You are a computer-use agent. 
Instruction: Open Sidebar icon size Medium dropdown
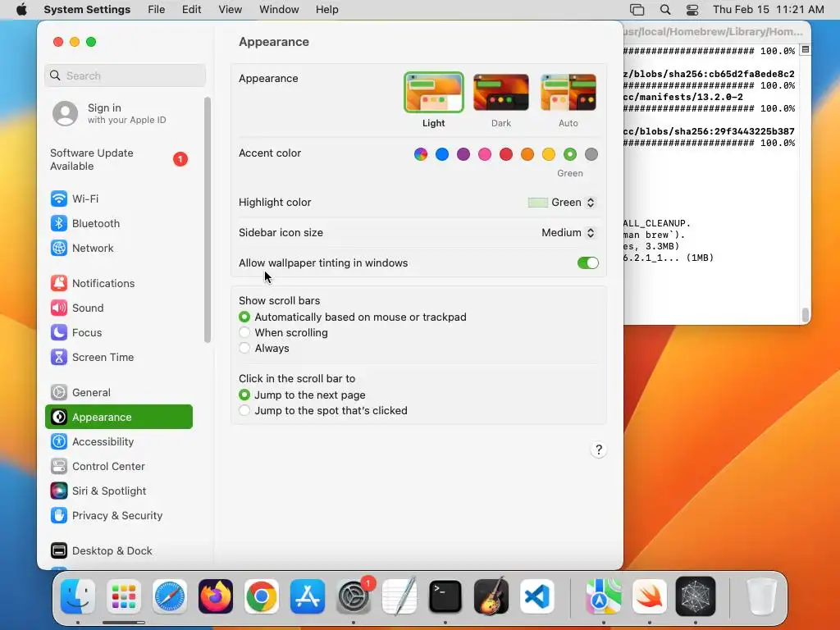(568, 232)
